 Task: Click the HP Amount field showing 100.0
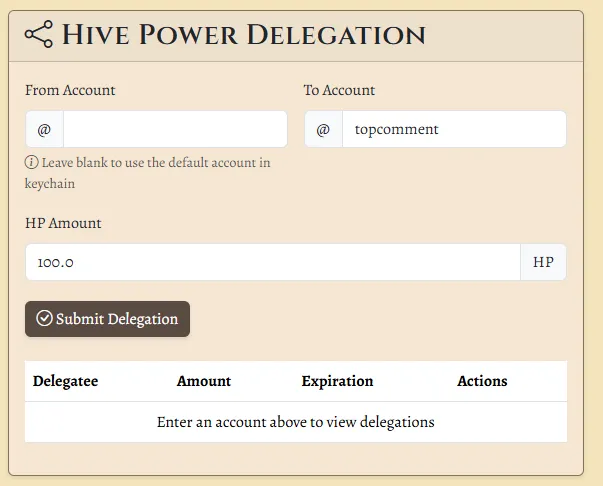click(273, 262)
